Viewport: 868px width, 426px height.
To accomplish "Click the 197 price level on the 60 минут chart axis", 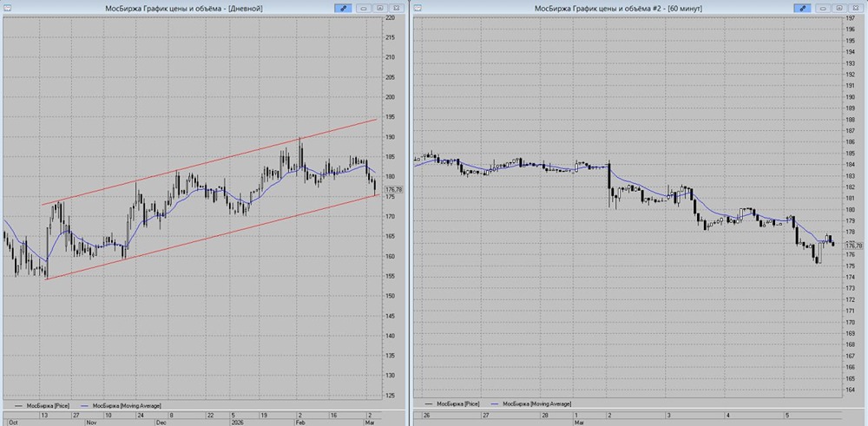I will point(851,18).
